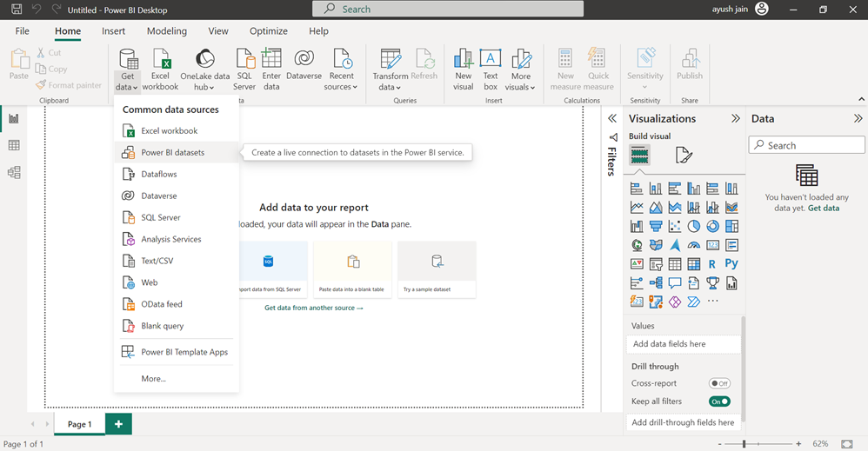Collapse the ribbon with the caret
Viewport: 868px width, 451px height.
861,99
